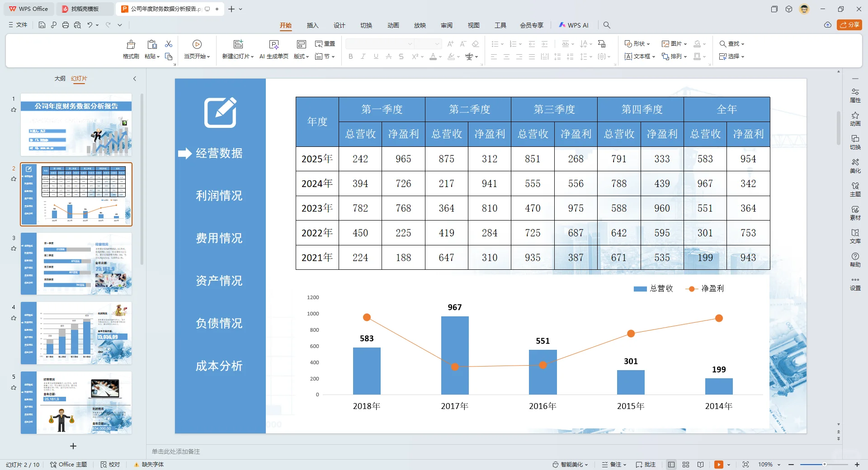This screenshot has height=470, width=868.
Task: Open the Theme (主题) side panel icon
Action: (x=855, y=189)
